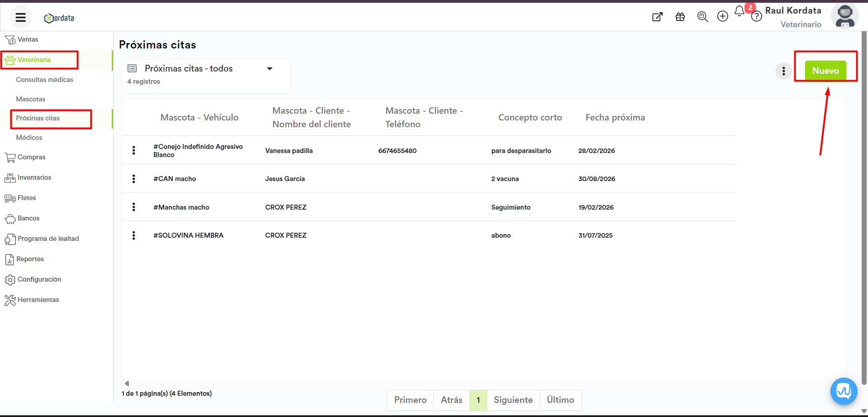This screenshot has height=417, width=868.
Task: Open the three-dot menu beside Nuevo
Action: [783, 71]
